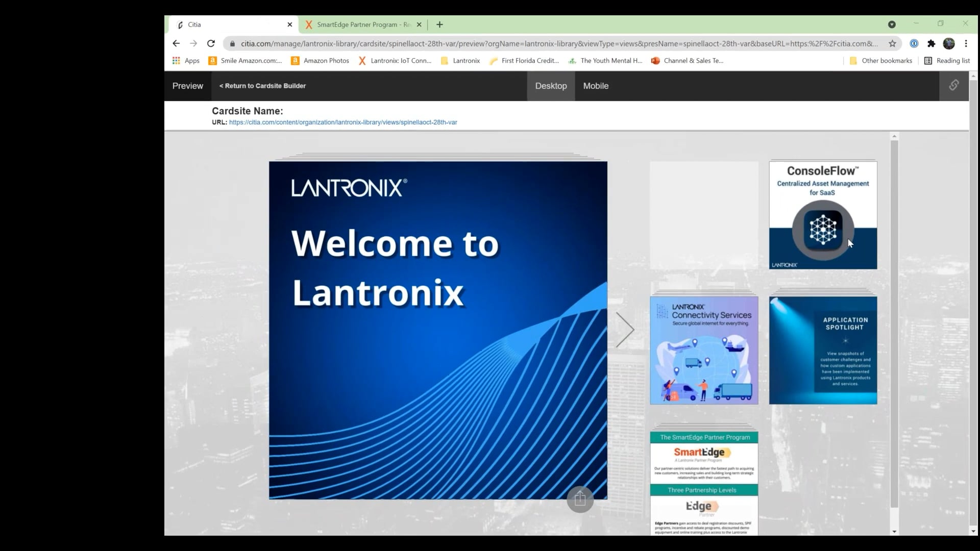Advance to next card with right chevron
Image resolution: width=980 pixels, height=551 pixels.
(x=625, y=330)
